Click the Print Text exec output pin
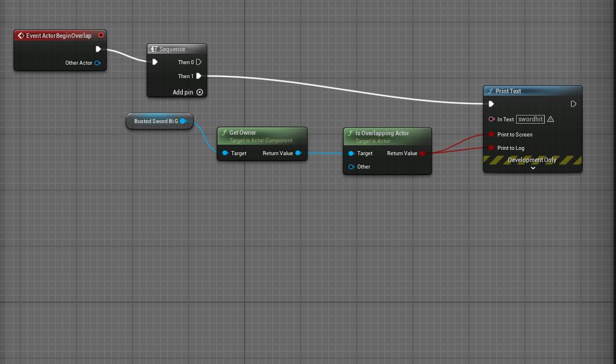Image resolution: width=616 pixels, height=364 pixels. 573,104
